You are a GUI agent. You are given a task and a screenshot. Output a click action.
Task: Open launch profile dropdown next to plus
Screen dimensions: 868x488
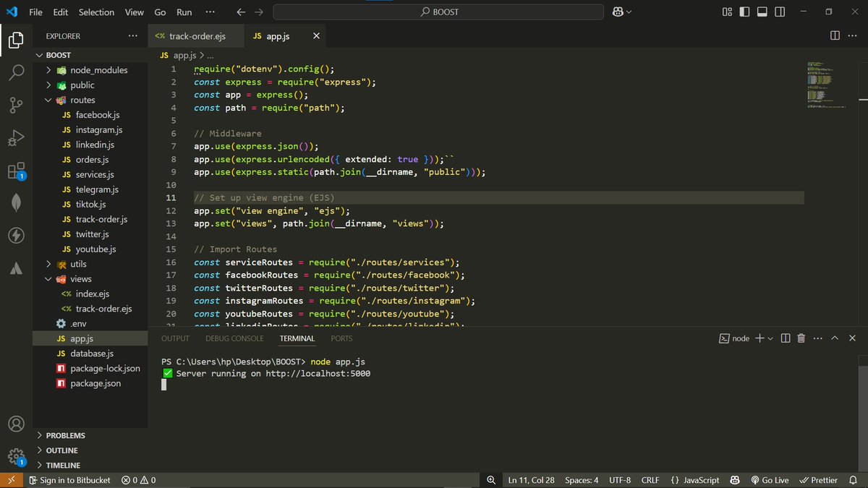click(770, 338)
